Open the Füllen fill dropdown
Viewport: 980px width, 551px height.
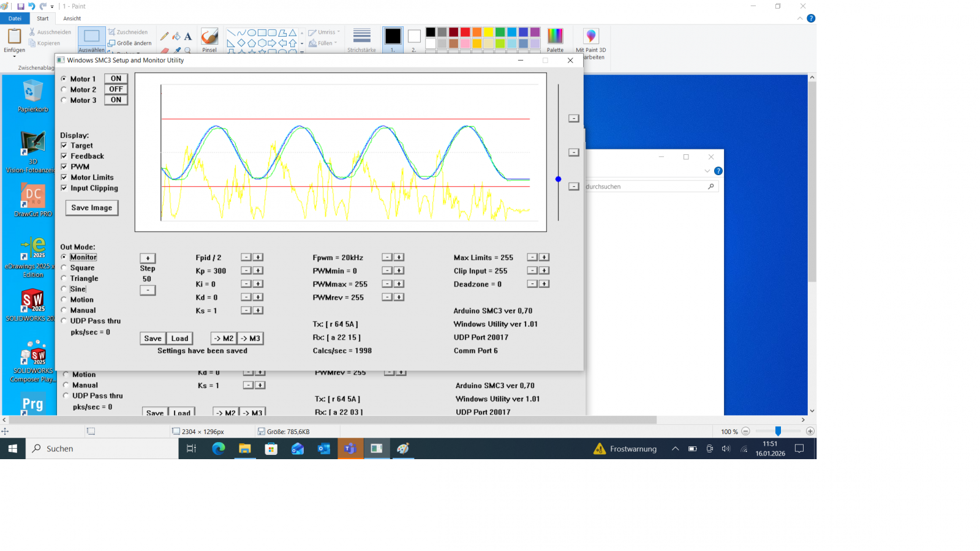pyautogui.click(x=324, y=43)
